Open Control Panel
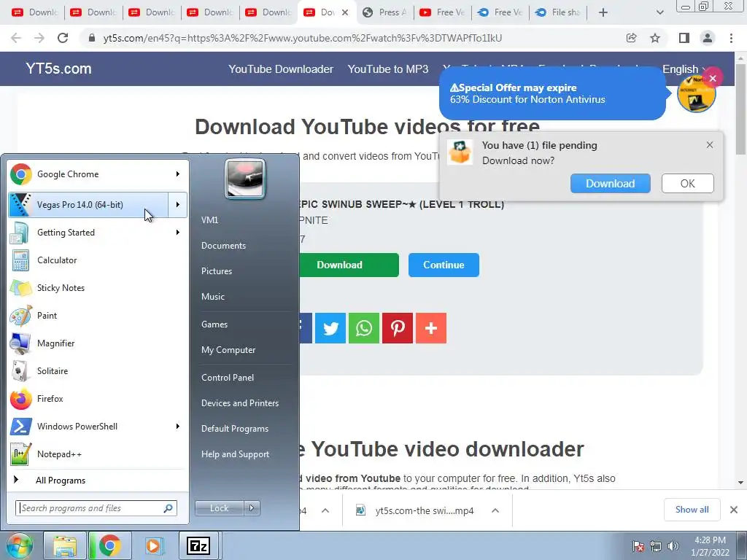 click(228, 378)
